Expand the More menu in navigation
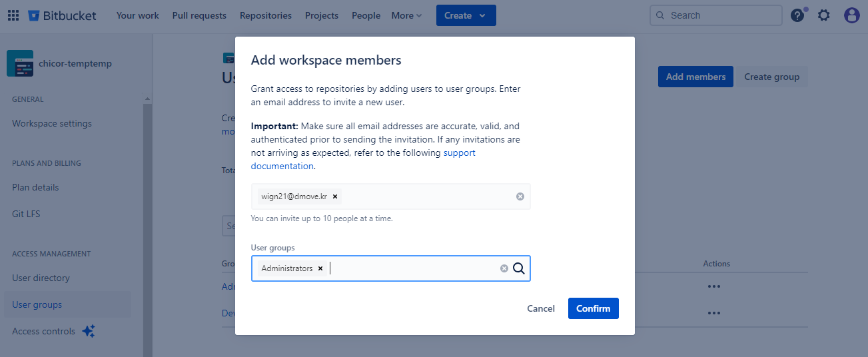 406,15
